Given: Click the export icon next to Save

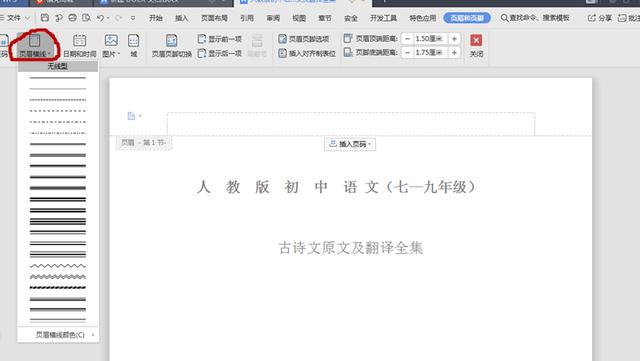Looking at the screenshot, I should (59, 18).
